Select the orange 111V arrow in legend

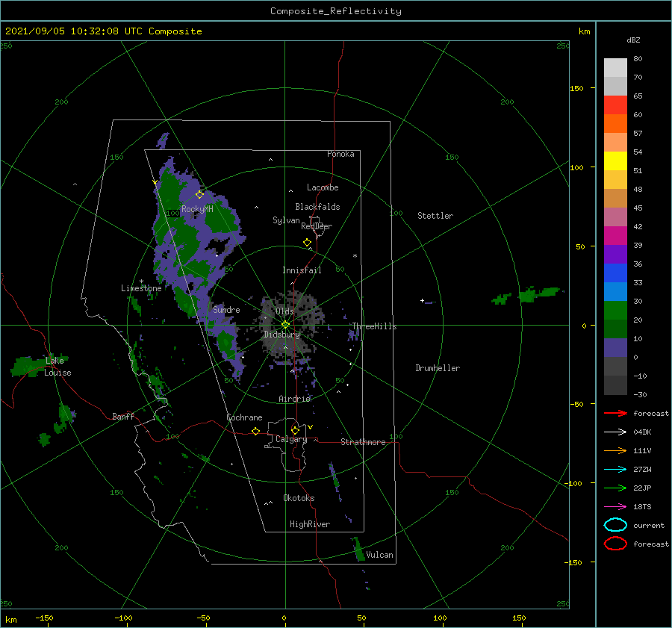tap(615, 450)
